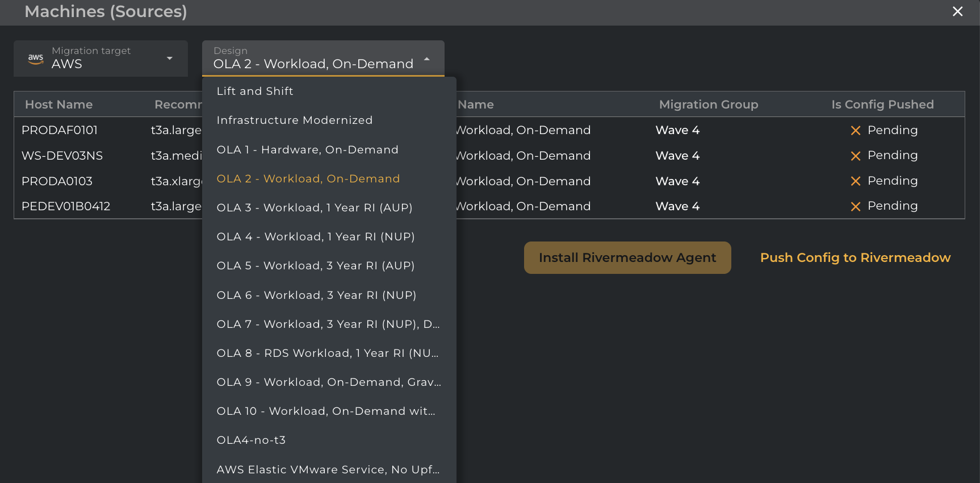Image resolution: width=980 pixels, height=483 pixels.
Task: Click the Pending X icon for PRODAF0101
Action: 856,131
